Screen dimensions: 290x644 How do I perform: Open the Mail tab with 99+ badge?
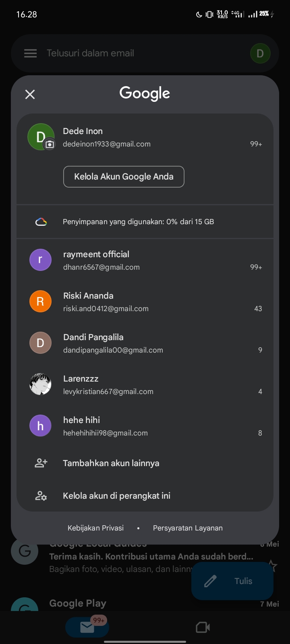pyautogui.click(x=87, y=627)
